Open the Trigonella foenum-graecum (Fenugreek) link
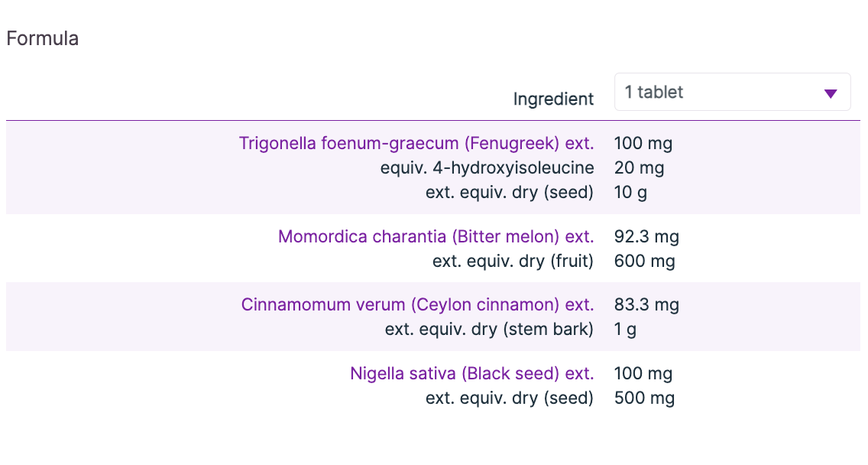868x465 pixels. pyautogui.click(x=416, y=143)
